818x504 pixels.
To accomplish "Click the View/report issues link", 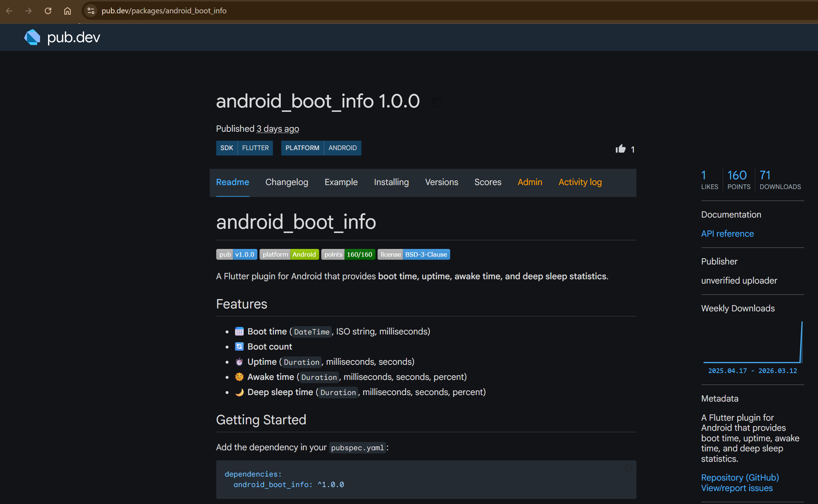I will point(737,488).
